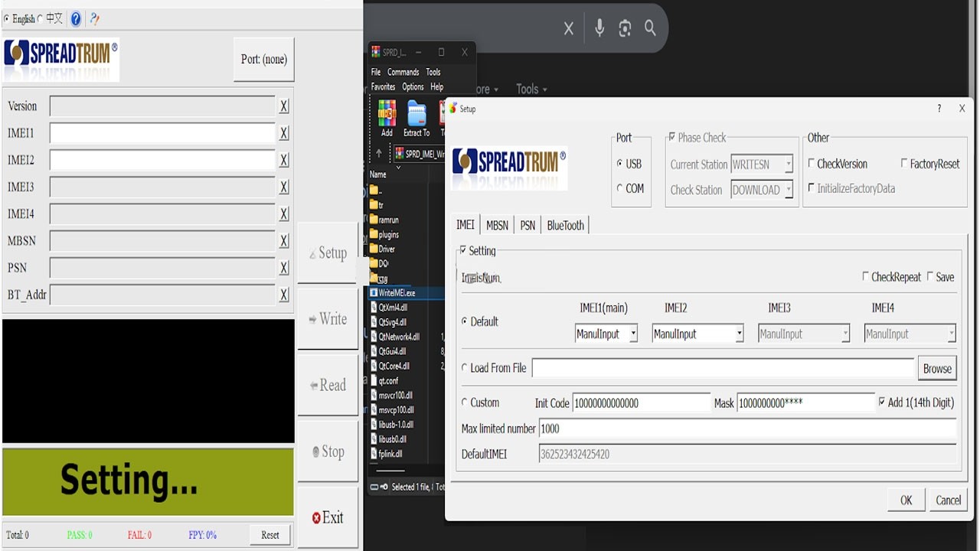Open WinRAR Options menu
This screenshot has width=980, height=551.
pyautogui.click(x=413, y=86)
